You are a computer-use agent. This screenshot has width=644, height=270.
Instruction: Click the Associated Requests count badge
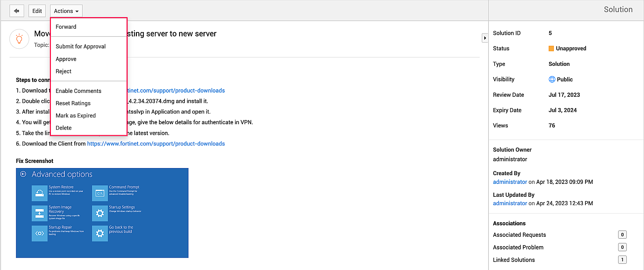pyautogui.click(x=622, y=235)
